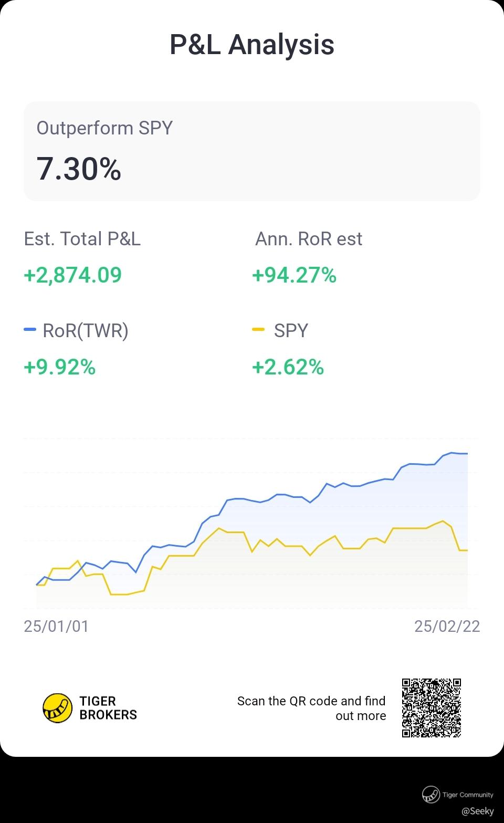Click the yellow SPY legend marker
The image size is (504, 823).
[x=258, y=330]
